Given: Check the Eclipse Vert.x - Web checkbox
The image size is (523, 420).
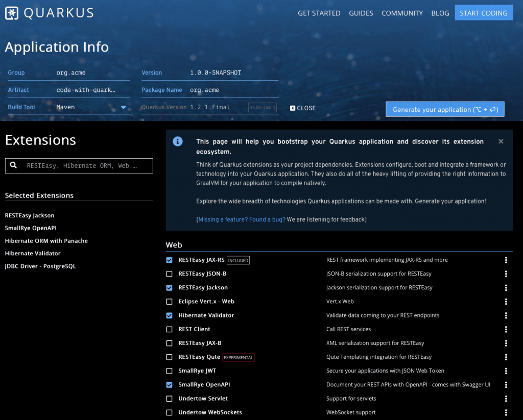Looking at the screenshot, I should 170,302.
